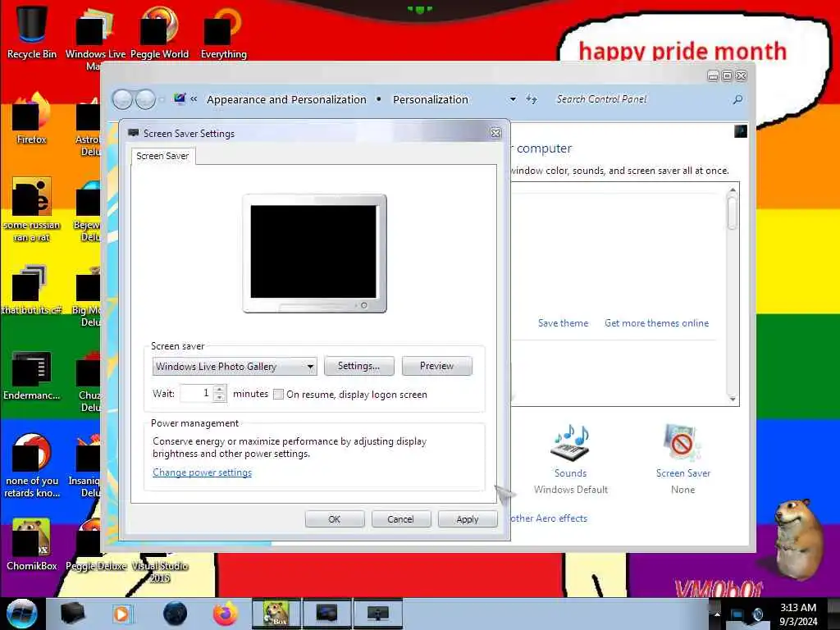Open the Sounds icon in Personalization

tap(571, 459)
